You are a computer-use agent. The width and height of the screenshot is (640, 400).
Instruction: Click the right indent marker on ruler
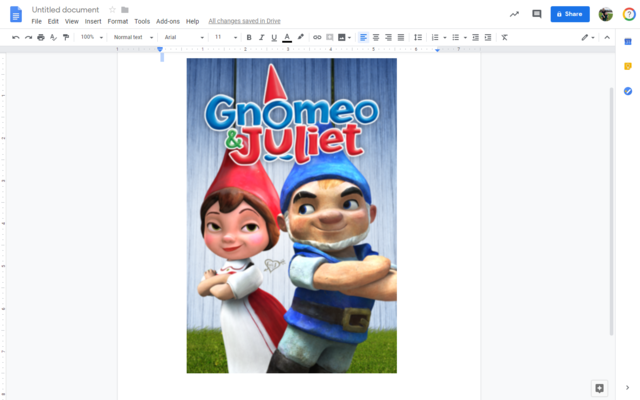[437, 50]
